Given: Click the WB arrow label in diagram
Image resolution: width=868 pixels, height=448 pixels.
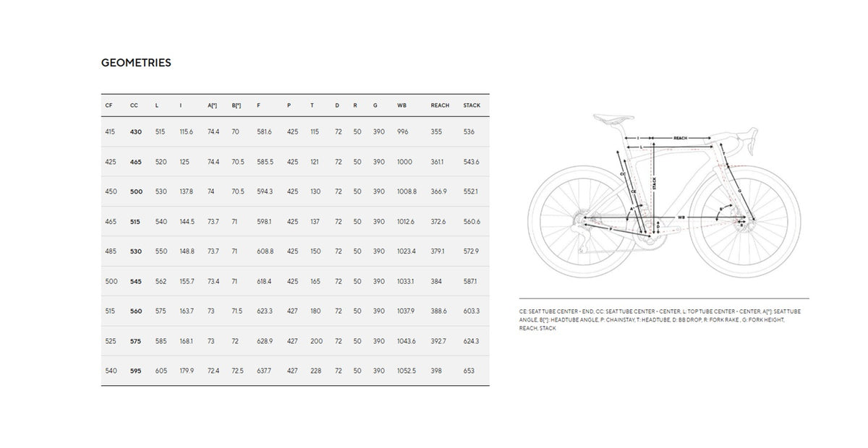Looking at the screenshot, I should tap(681, 217).
